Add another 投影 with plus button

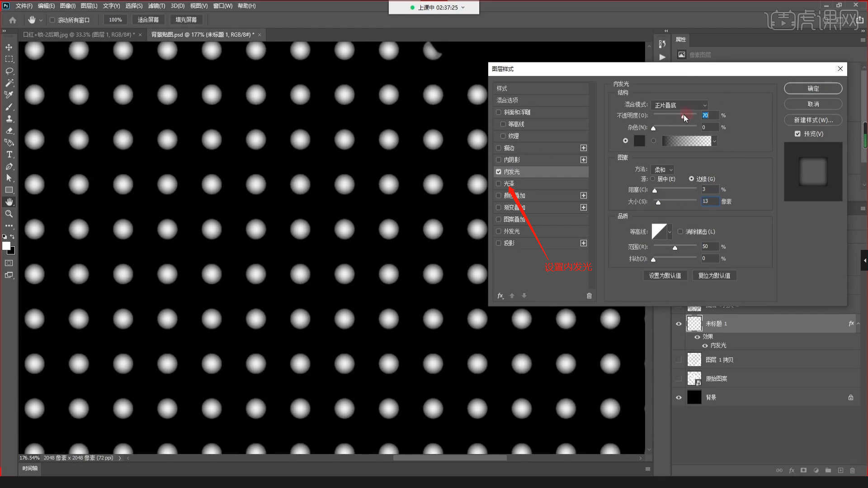click(x=584, y=243)
